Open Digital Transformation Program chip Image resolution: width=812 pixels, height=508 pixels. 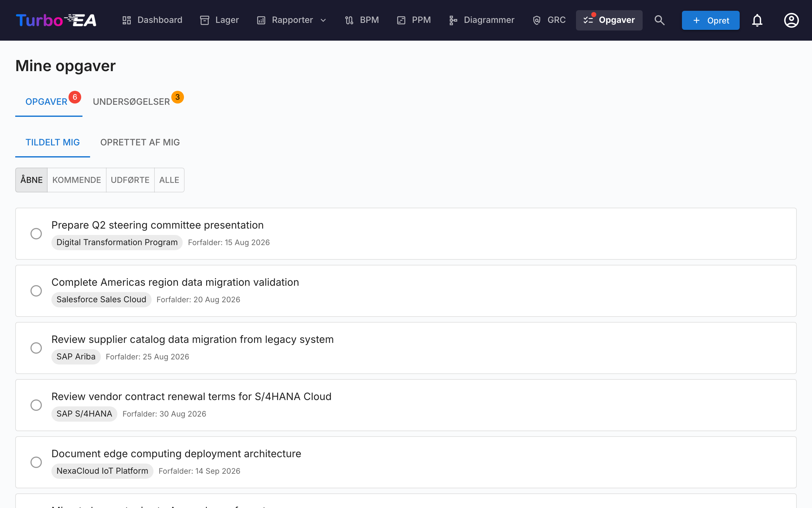[117, 242]
